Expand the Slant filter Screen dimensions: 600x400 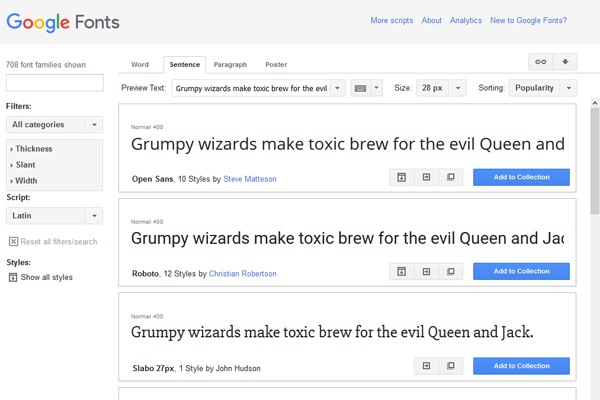click(x=23, y=165)
